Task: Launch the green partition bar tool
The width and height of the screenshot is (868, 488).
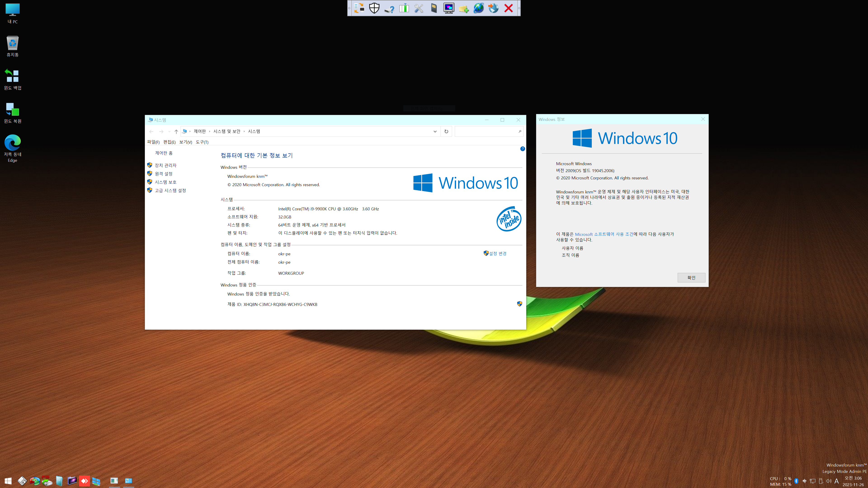Action: coord(404,8)
